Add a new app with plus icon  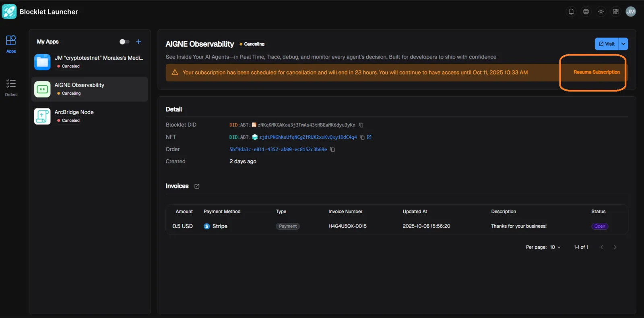(x=138, y=42)
